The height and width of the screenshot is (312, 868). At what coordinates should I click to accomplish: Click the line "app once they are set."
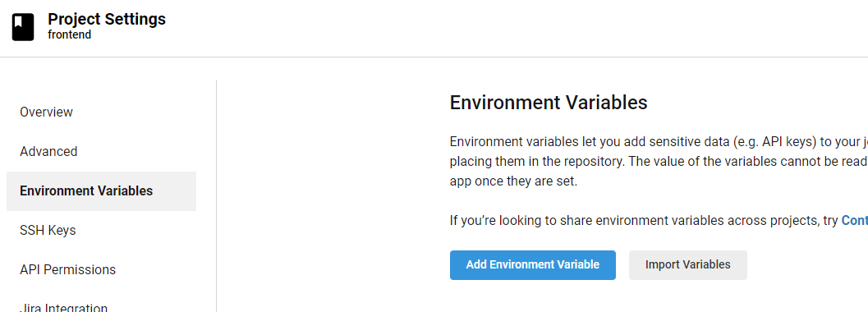514,181
